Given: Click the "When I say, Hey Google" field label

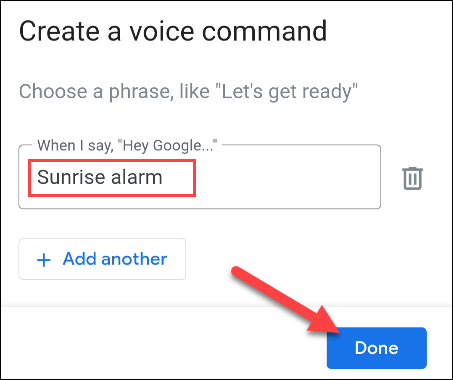Looking at the screenshot, I should tap(127, 145).
